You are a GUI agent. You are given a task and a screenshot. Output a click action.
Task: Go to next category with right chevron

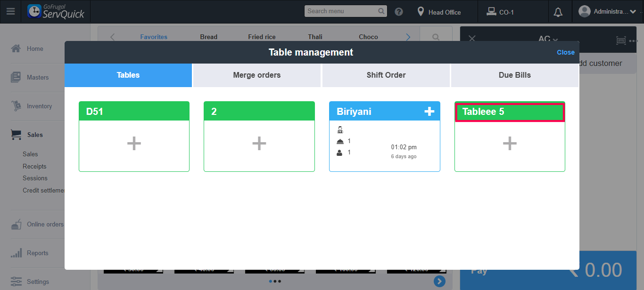[408, 37]
